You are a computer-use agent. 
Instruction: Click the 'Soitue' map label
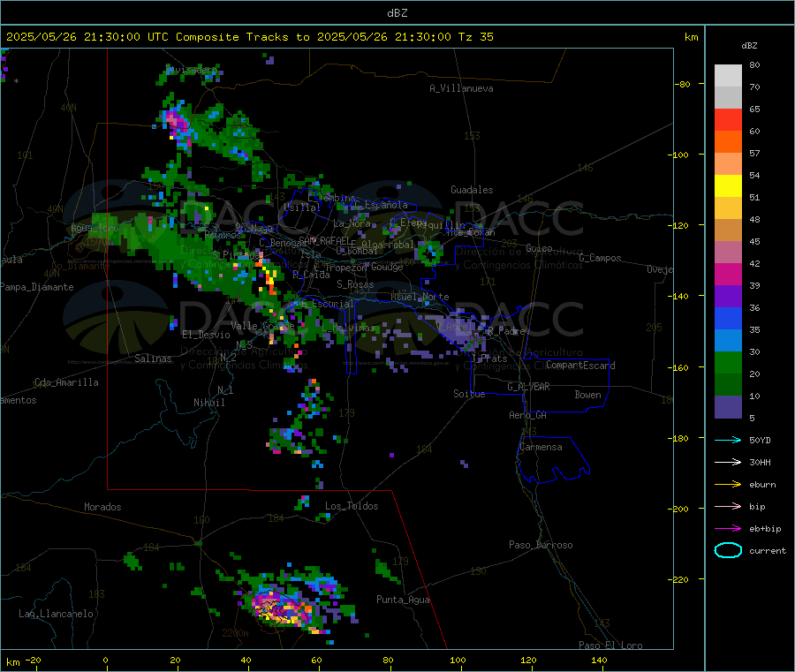[469, 394]
